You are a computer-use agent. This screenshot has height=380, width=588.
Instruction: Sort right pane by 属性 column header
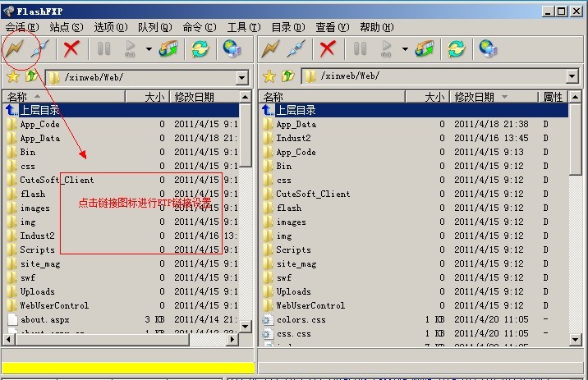(554, 97)
